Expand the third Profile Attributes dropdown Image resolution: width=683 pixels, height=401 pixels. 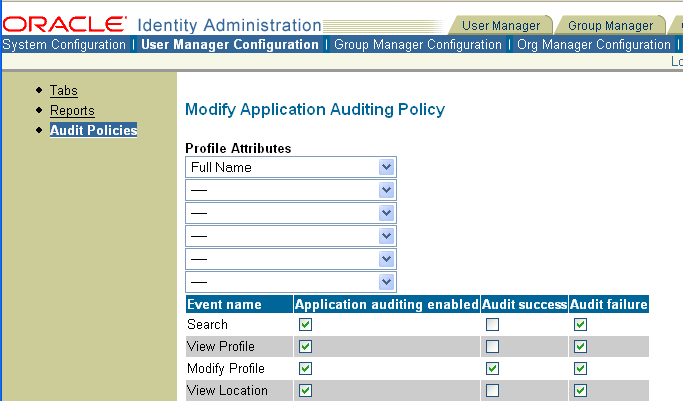pos(291,213)
